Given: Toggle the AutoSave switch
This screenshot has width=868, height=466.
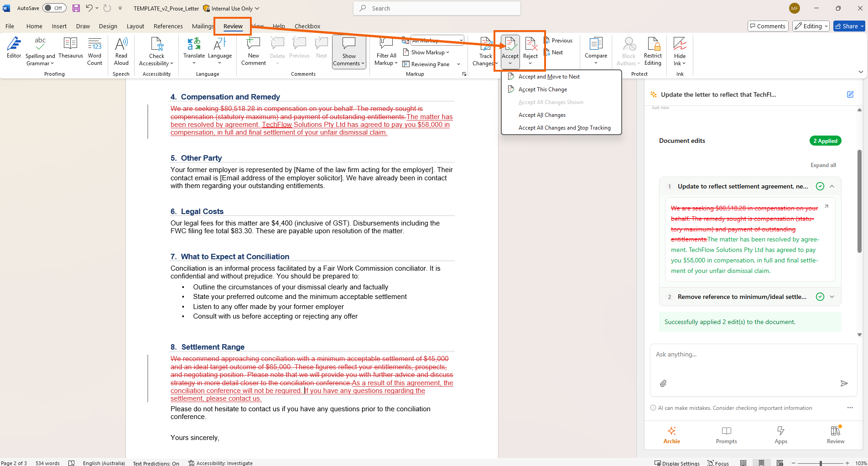Looking at the screenshot, I should [54, 8].
